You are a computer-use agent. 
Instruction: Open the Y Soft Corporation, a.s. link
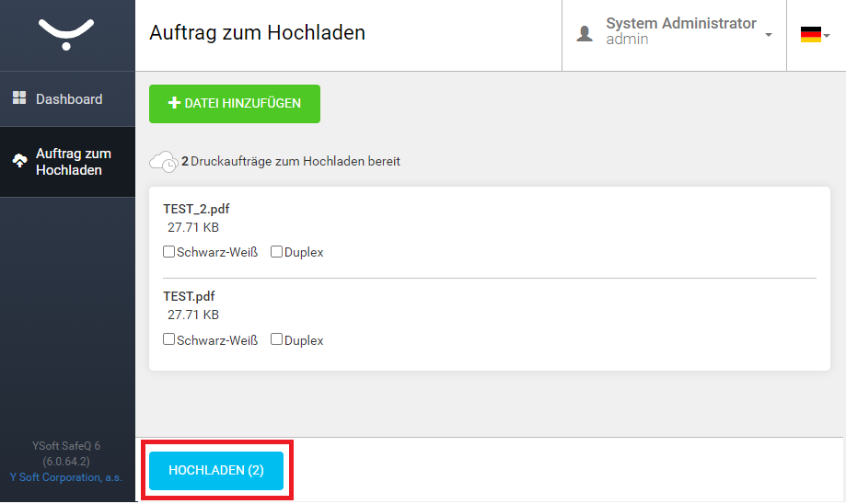66,477
